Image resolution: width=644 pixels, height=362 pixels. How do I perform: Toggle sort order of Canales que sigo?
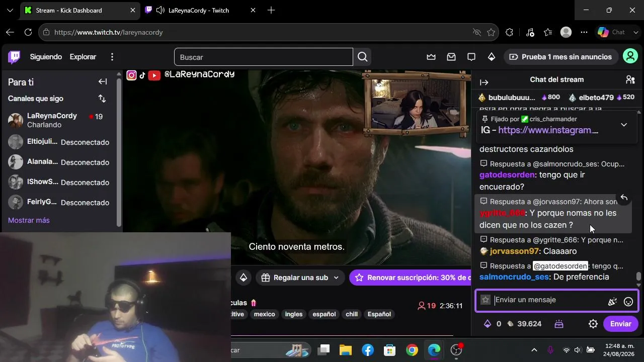pyautogui.click(x=102, y=99)
